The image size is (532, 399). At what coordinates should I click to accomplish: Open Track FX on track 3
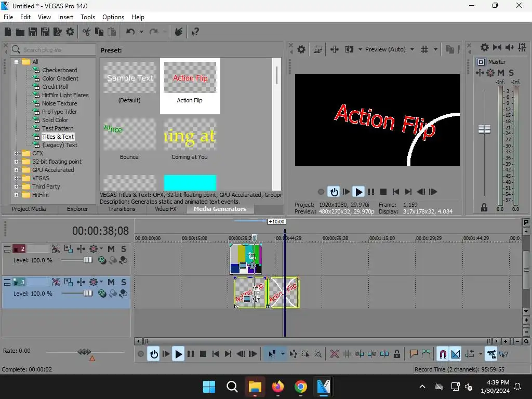[x=81, y=282]
